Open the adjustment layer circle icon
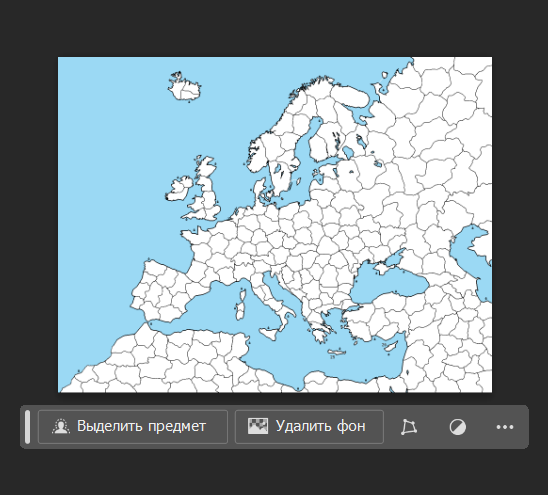Image resolution: width=548 pixels, height=495 pixels. click(457, 427)
